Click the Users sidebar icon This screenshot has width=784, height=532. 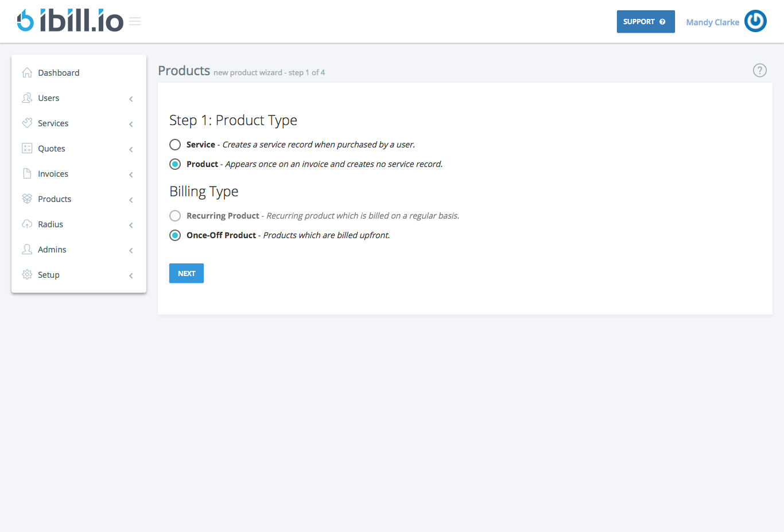point(26,98)
